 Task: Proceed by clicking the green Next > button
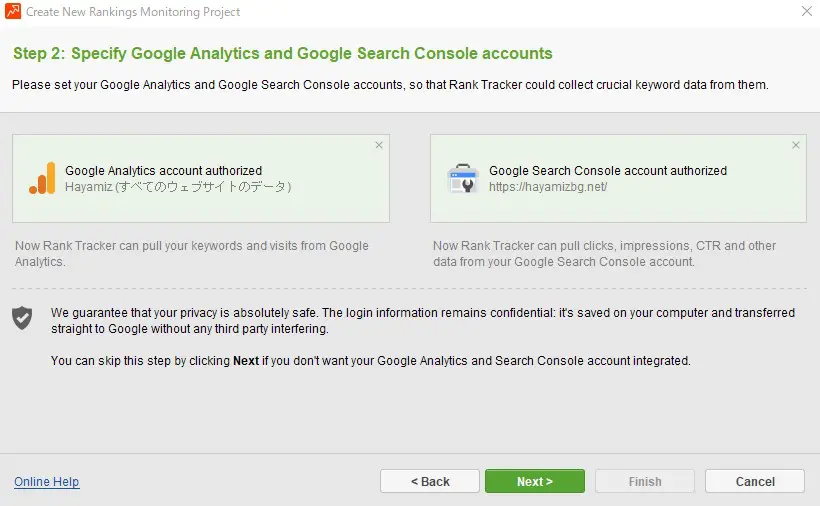[x=535, y=481]
